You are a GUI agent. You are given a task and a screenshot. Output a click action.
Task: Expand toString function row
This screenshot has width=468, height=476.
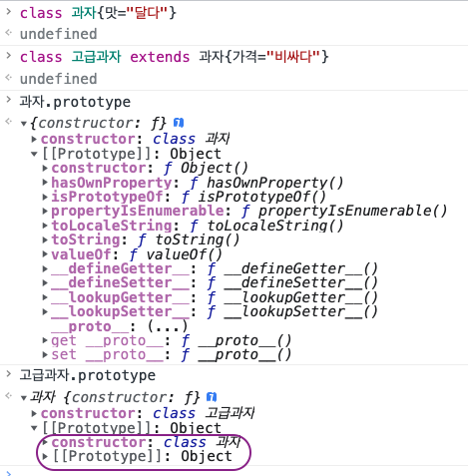pyautogui.click(x=45, y=239)
